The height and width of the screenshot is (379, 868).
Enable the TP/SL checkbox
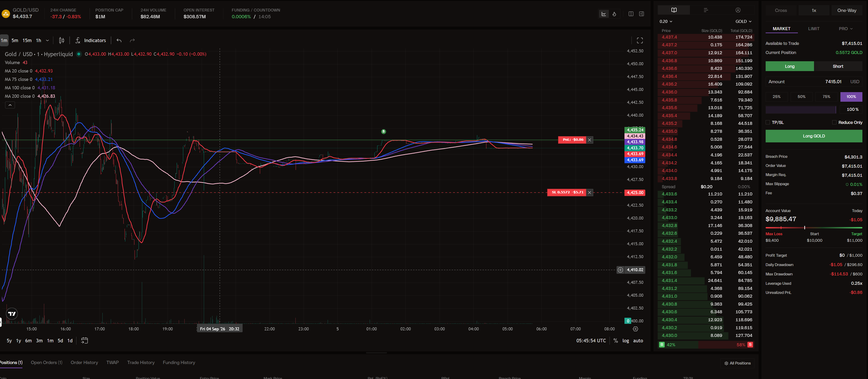point(768,123)
